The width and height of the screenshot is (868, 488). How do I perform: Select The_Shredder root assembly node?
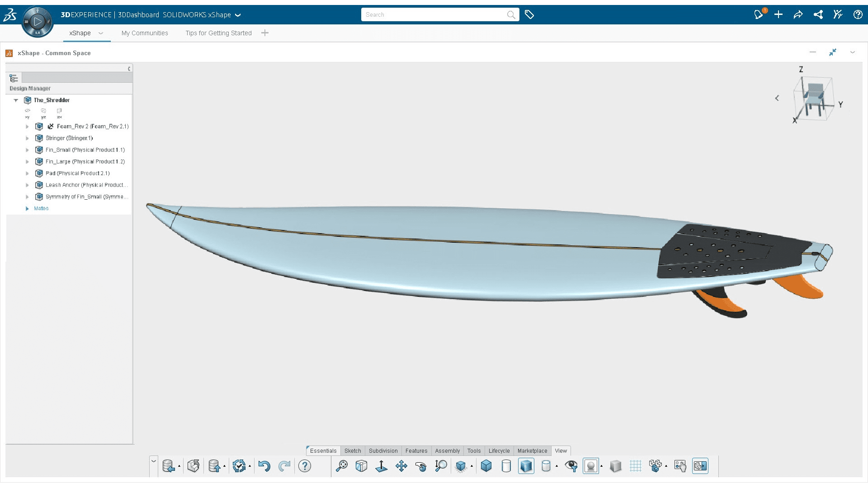52,99
